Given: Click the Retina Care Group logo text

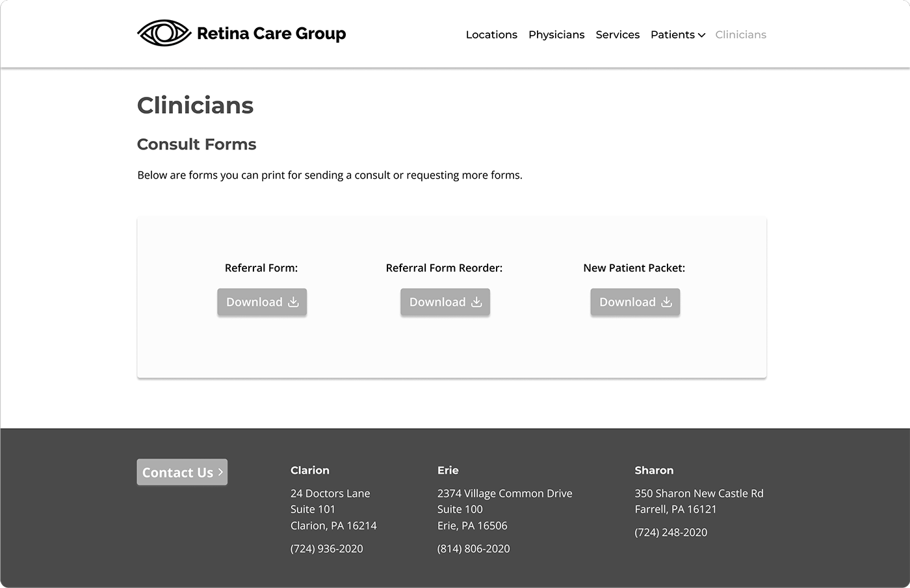Looking at the screenshot, I should [x=271, y=34].
